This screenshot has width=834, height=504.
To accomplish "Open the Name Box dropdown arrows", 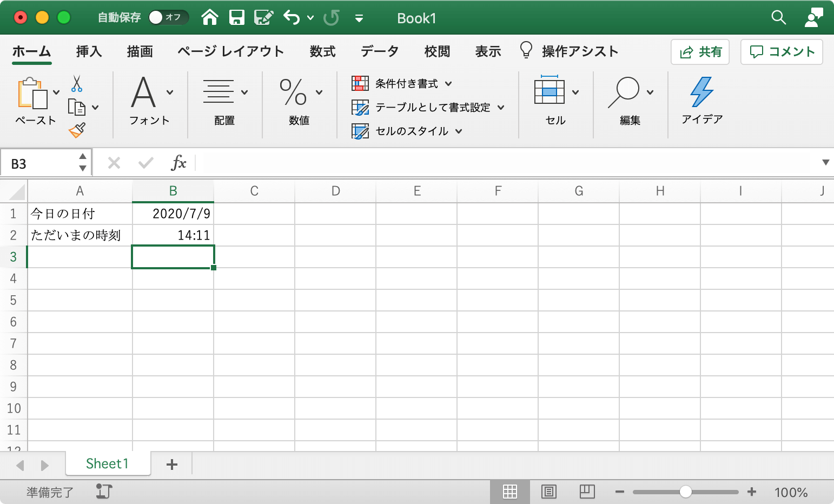I will click(83, 163).
